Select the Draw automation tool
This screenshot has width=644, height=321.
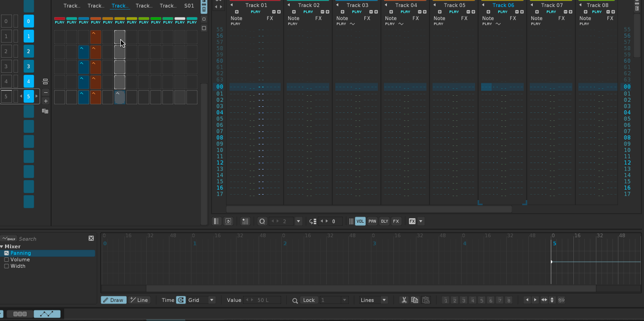[113, 300]
